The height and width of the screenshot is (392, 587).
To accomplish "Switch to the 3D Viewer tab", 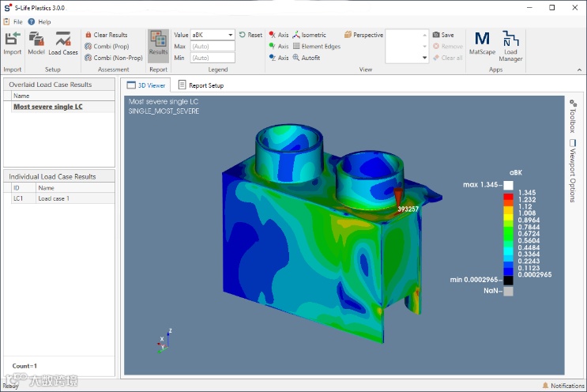I will 146,85.
